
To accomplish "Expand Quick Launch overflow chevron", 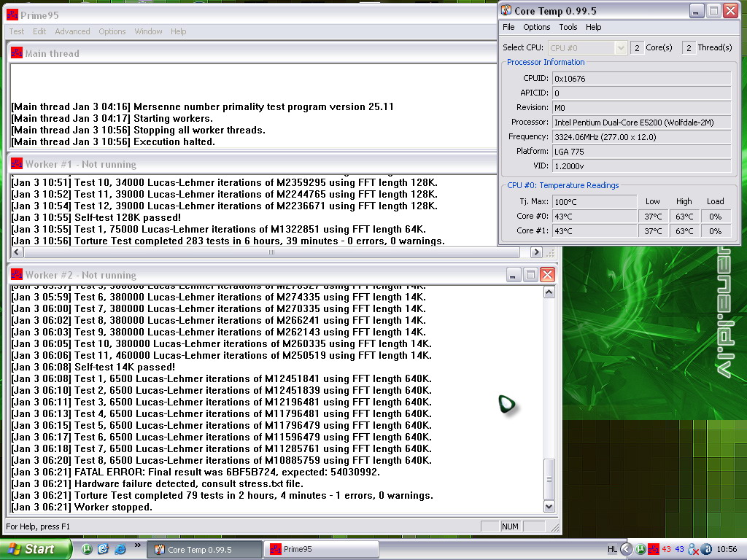I will point(138,545).
